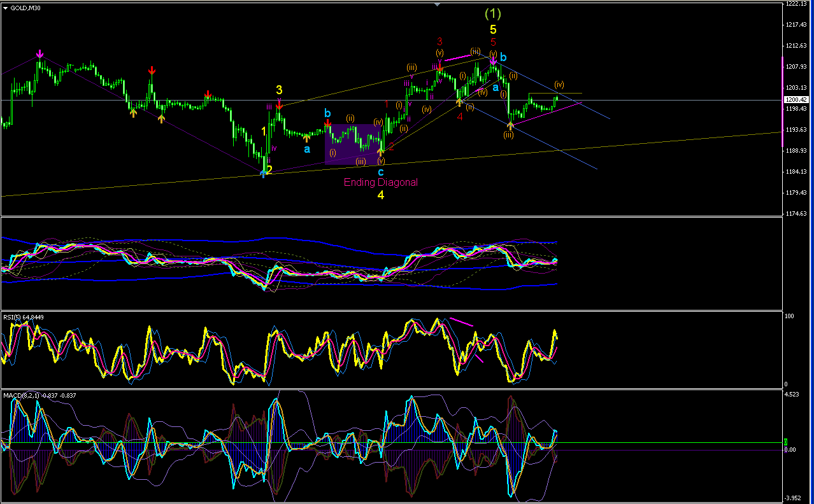The height and width of the screenshot is (504, 814).
Task: Click the 1198.43 price axis label
Action: click(x=797, y=109)
